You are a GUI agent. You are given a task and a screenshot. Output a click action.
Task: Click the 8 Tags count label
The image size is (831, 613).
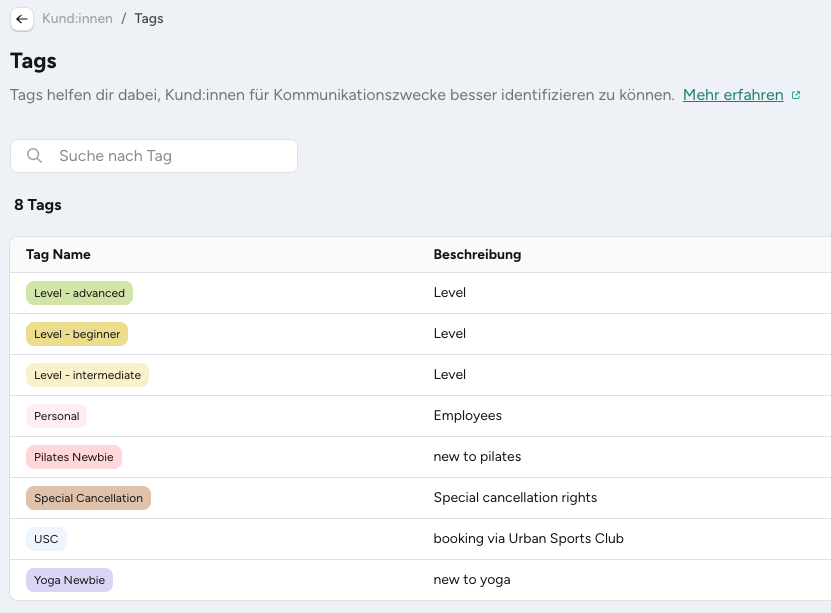[38, 205]
